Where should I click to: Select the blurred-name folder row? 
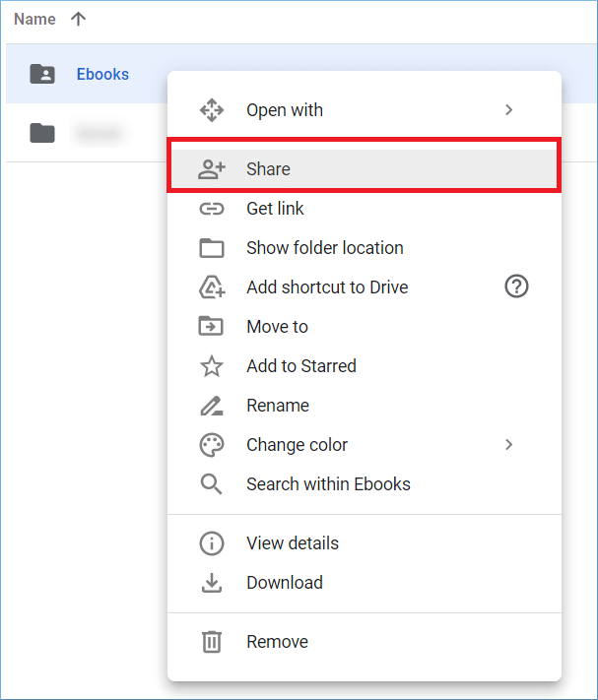(x=87, y=133)
